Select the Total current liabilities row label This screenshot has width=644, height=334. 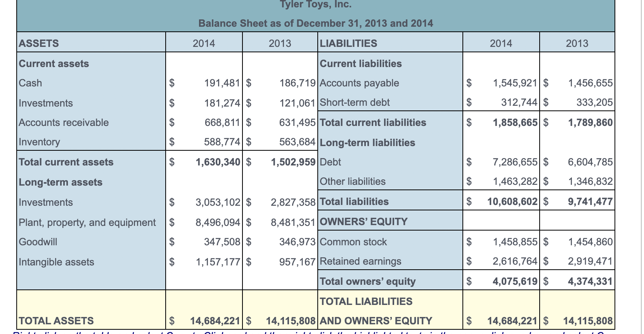[373, 123]
